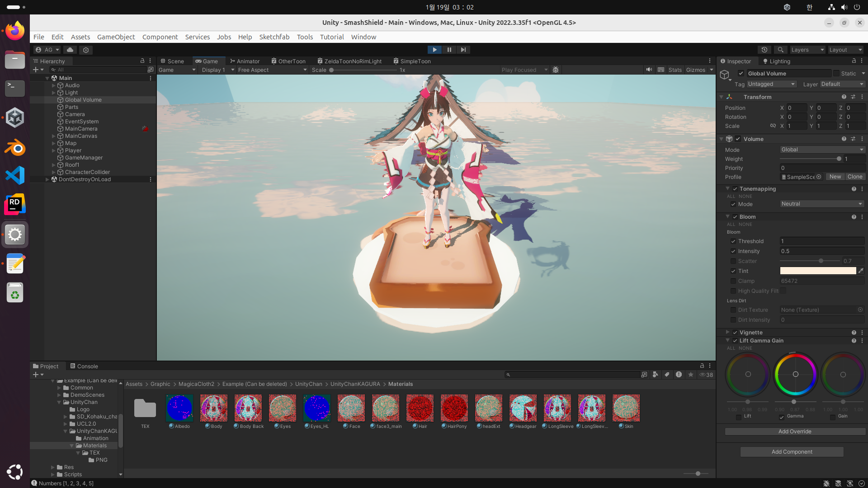
Task: Click the Clone profile button
Action: coord(855,177)
